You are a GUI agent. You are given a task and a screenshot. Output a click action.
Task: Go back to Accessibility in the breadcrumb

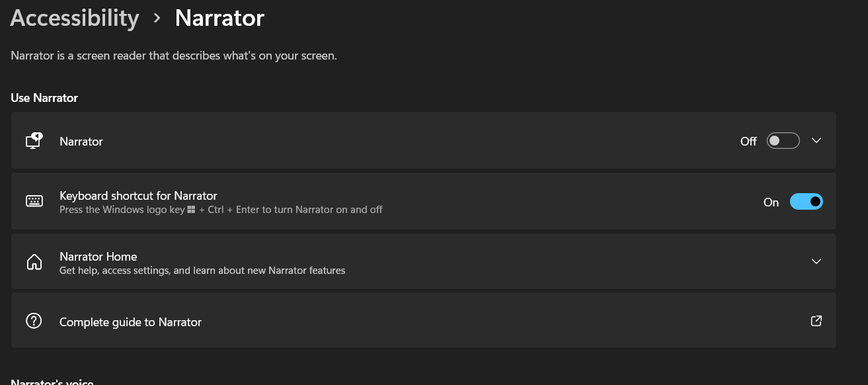[75, 18]
